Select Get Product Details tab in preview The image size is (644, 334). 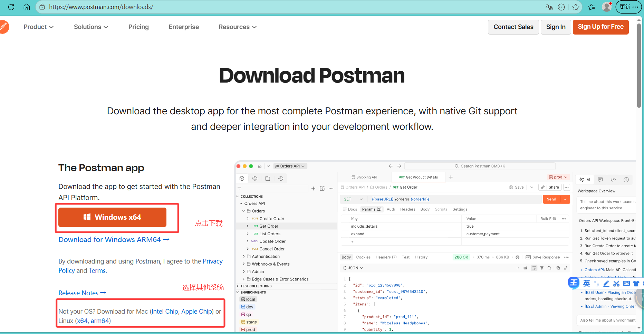419,177
